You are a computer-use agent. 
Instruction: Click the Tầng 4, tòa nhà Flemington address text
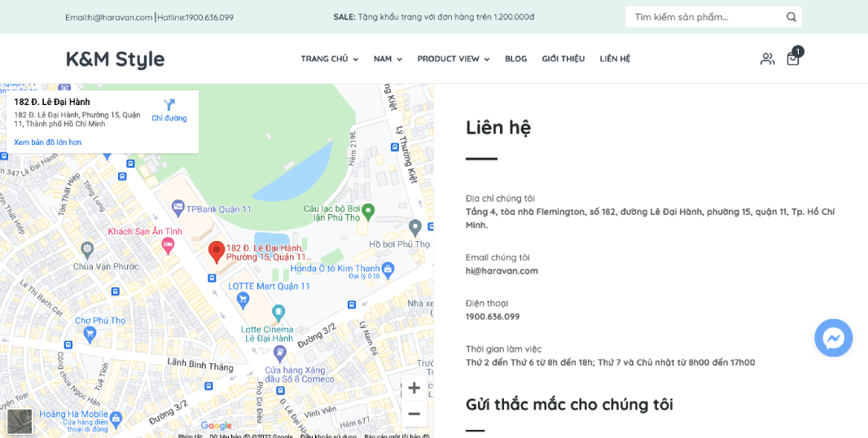pyautogui.click(x=650, y=218)
